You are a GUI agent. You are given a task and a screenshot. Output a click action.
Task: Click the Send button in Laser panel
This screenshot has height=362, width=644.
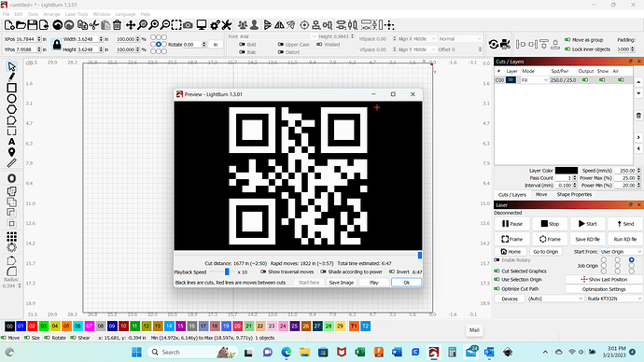(x=625, y=224)
